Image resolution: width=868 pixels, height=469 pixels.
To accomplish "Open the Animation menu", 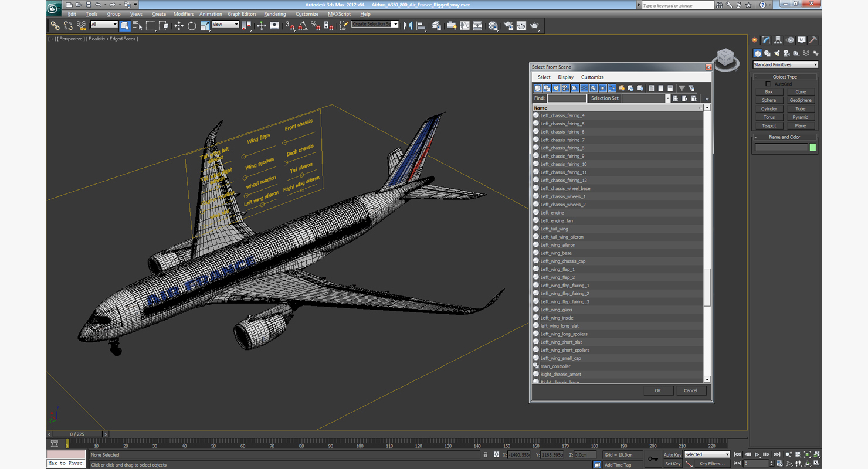I will pyautogui.click(x=211, y=14).
